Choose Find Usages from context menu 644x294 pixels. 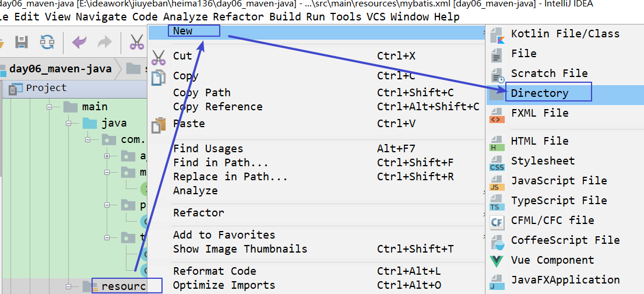pos(208,149)
